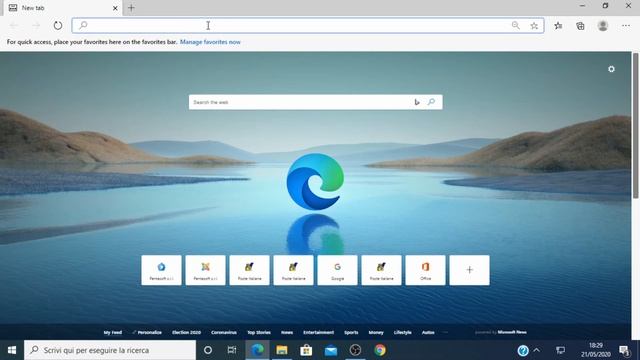Open Google Chrome from taskbar
Viewport: 640px width, 360px height.
click(x=380, y=350)
